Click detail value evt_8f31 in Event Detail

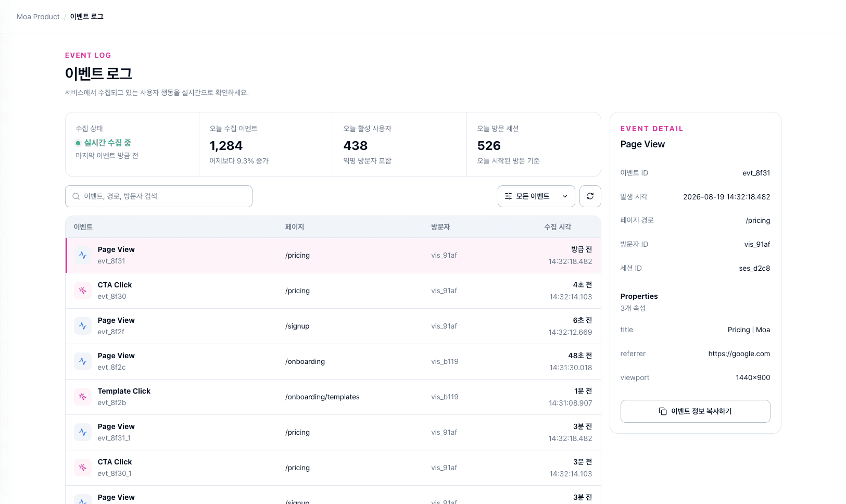[756, 173]
